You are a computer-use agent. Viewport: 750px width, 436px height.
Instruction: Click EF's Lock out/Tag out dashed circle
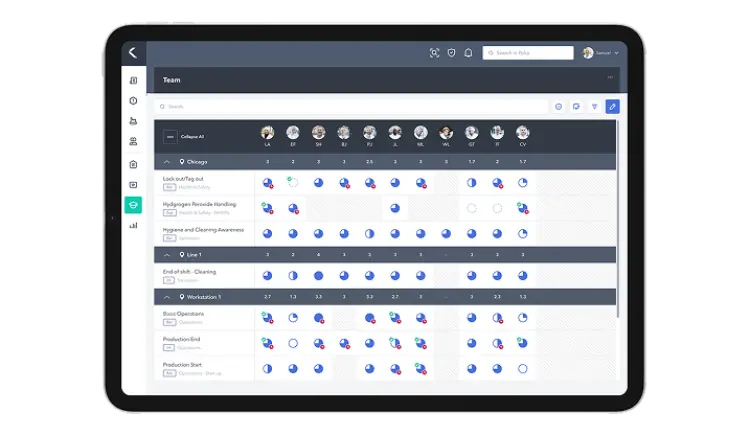293,182
